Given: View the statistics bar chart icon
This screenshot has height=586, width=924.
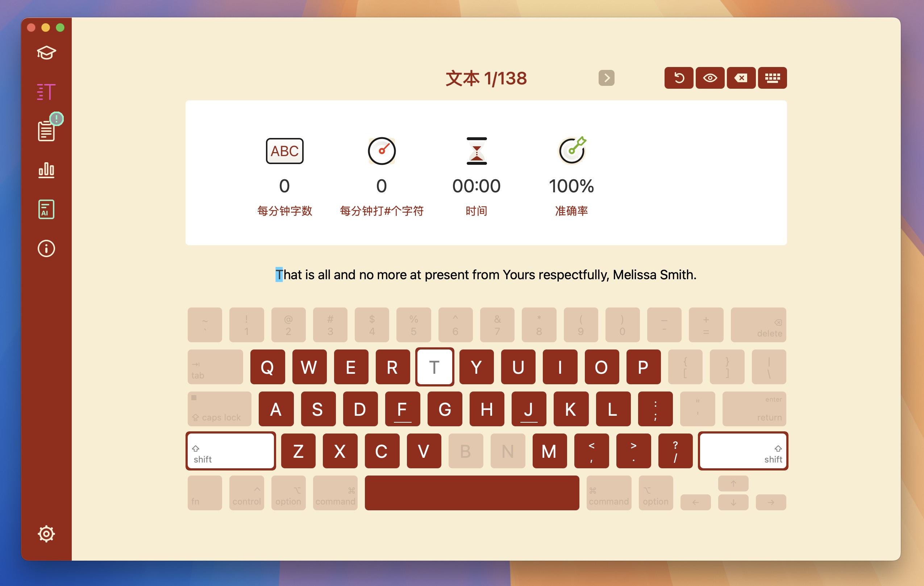Looking at the screenshot, I should pyautogui.click(x=47, y=169).
